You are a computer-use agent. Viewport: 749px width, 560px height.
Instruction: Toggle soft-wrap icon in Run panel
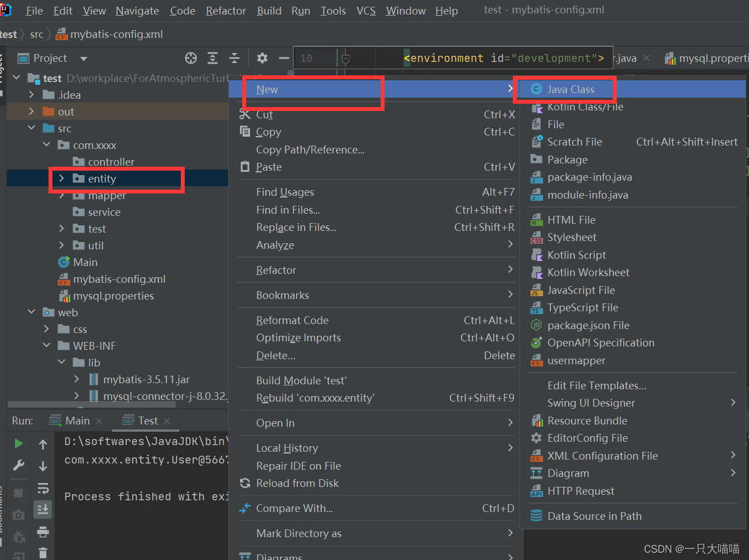(43, 488)
